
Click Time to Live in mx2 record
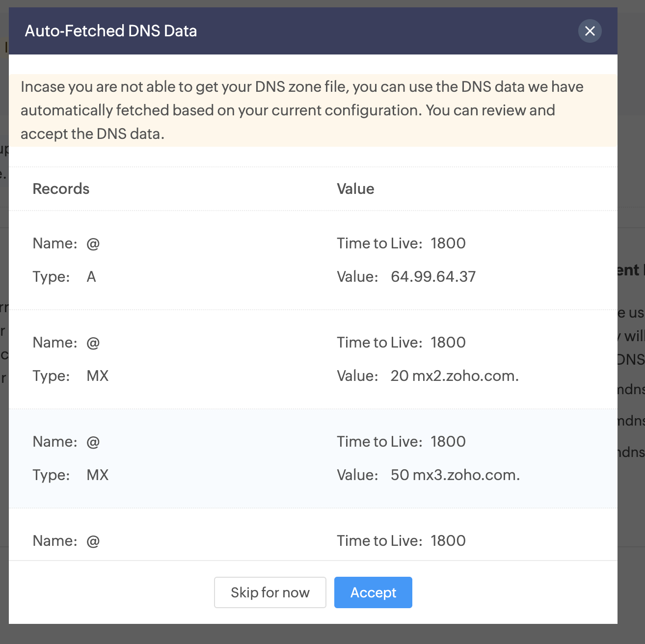(x=401, y=342)
